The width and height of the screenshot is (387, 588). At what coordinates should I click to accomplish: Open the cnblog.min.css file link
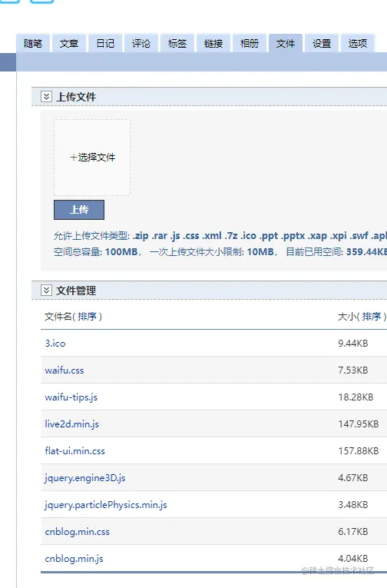[78, 532]
